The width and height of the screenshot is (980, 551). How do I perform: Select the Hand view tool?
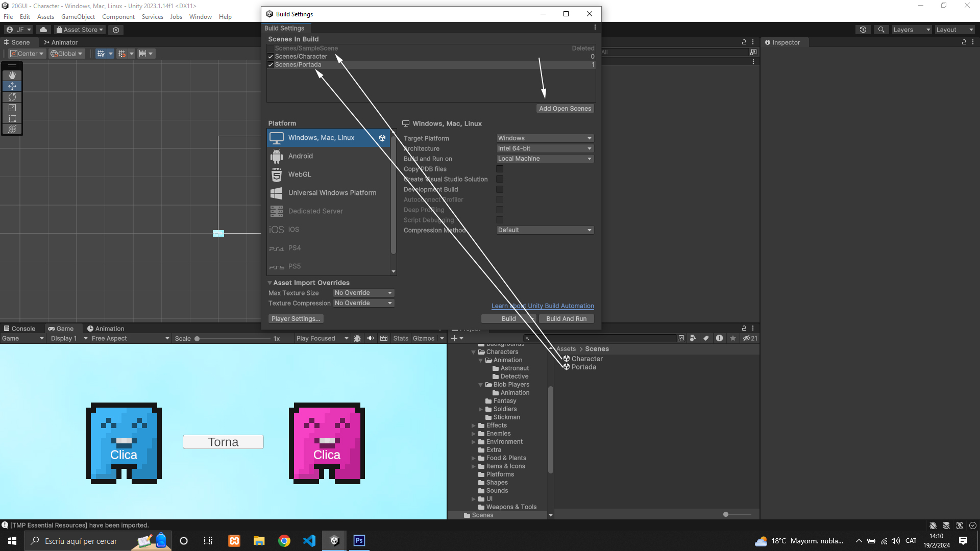pyautogui.click(x=12, y=76)
